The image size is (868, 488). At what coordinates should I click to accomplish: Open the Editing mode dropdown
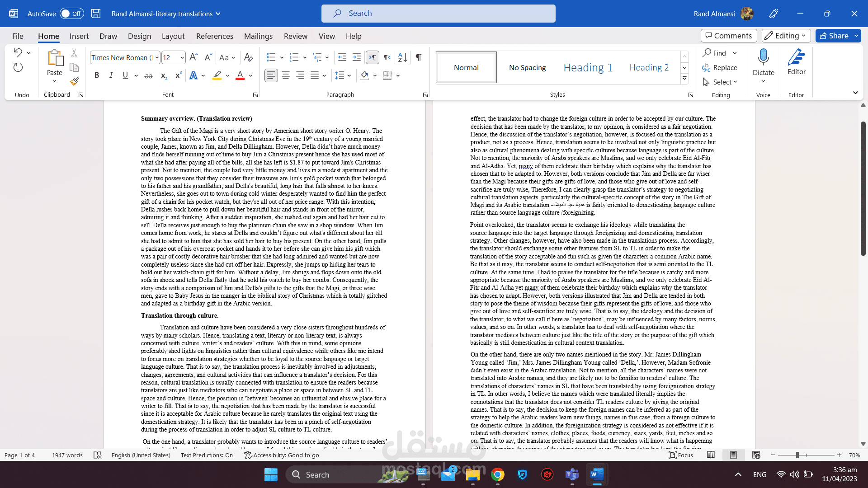(786, 36)
